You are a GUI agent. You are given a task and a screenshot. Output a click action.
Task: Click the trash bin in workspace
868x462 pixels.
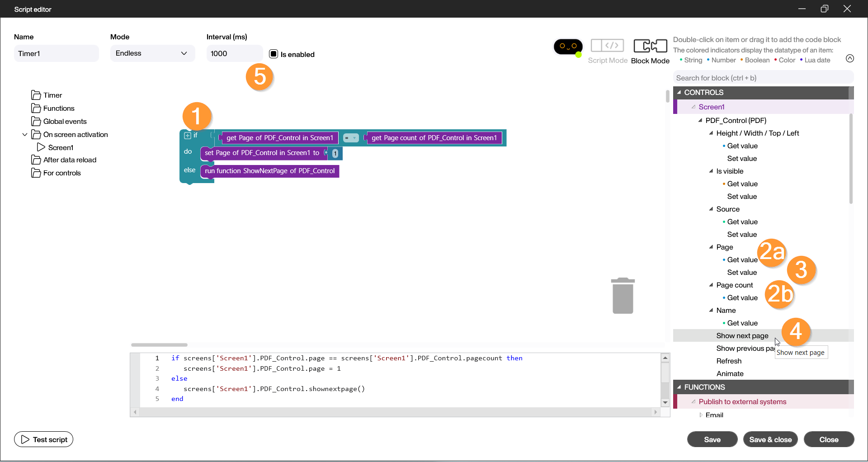[x=623, y=296]
